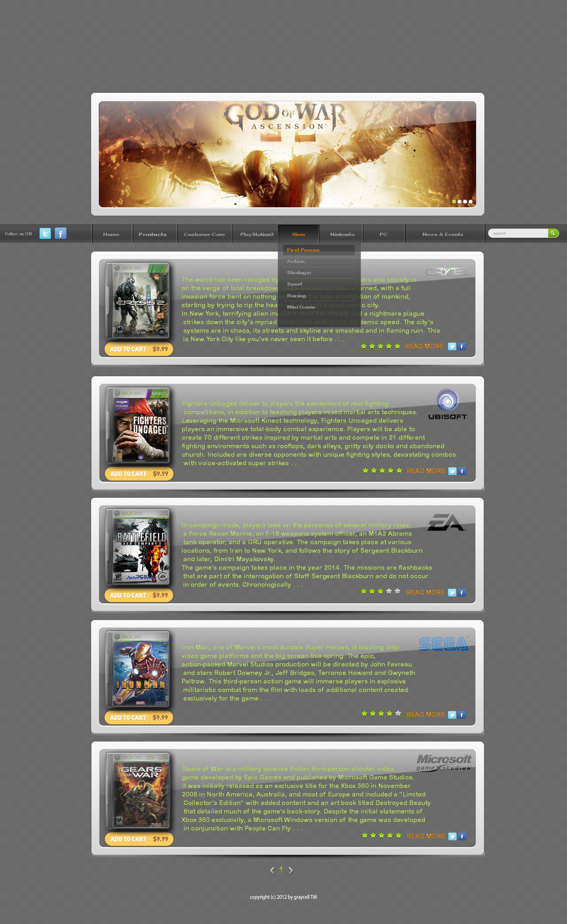Click the copyright graycell footer text
Screen dimensions: 567x924
click(283, 897)
